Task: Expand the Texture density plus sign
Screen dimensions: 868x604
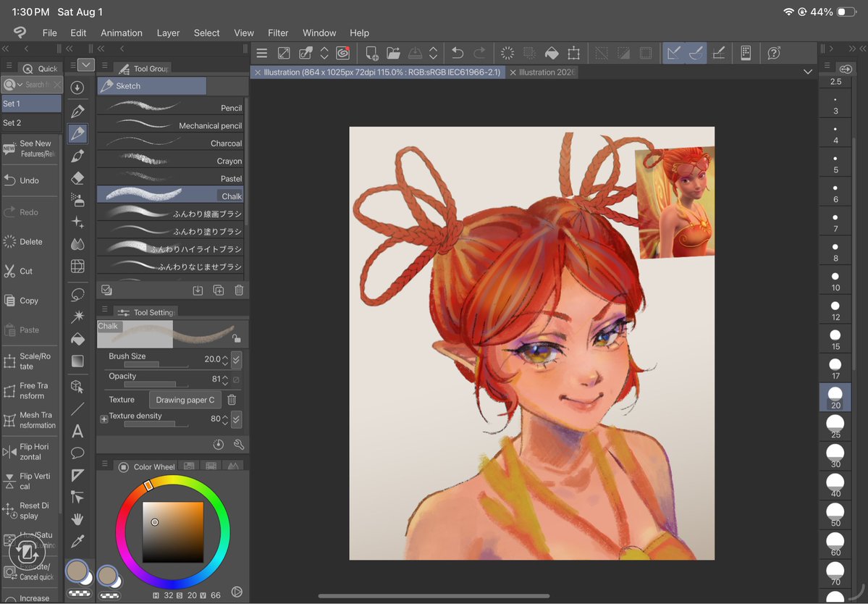Action: pyautogui.click(x=104, y=419)
